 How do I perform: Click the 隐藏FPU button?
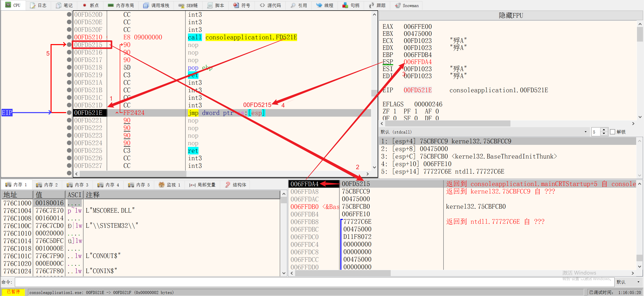pos(511,16)
